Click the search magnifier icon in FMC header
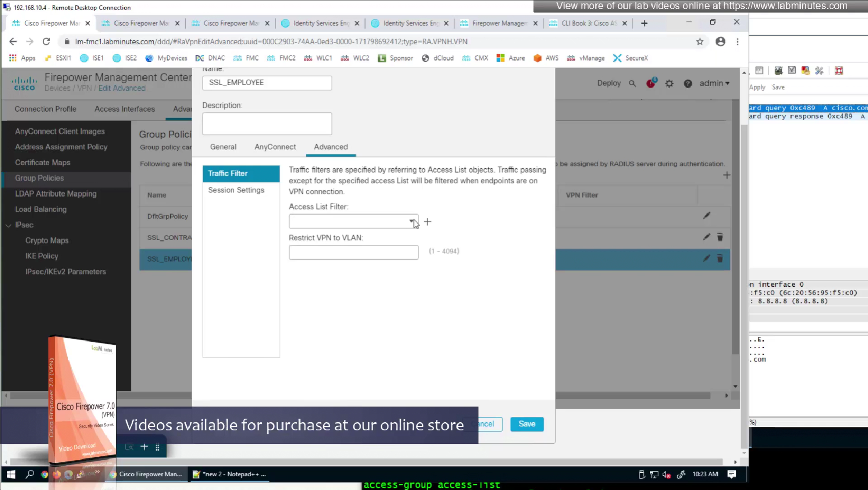 (632, 83)
